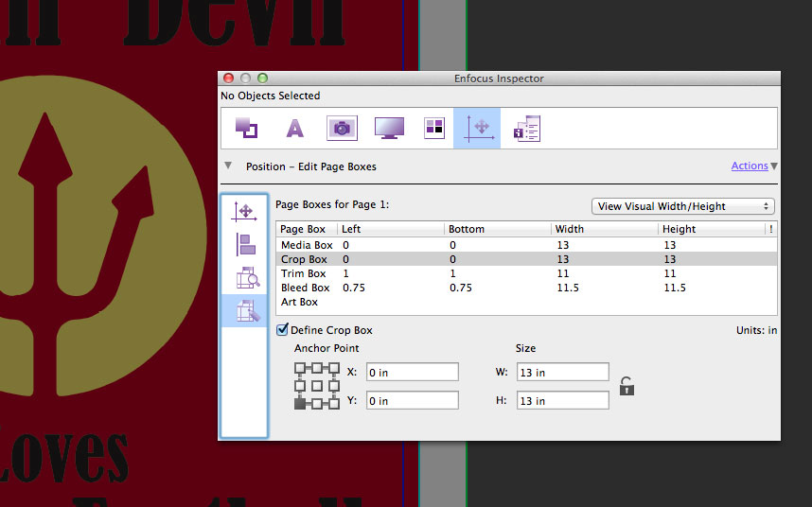Set anchor point to middle-left
The height and width of the screenshot is (507, 812).
pos(300,386)
